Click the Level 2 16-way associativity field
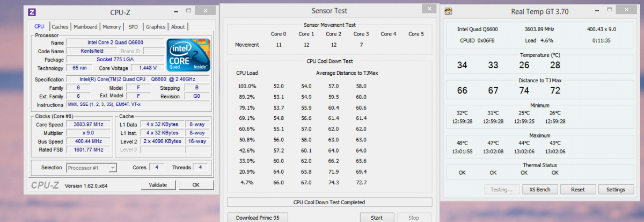The image size is (644, 222). pyautogui.click(x=197, y=141)
